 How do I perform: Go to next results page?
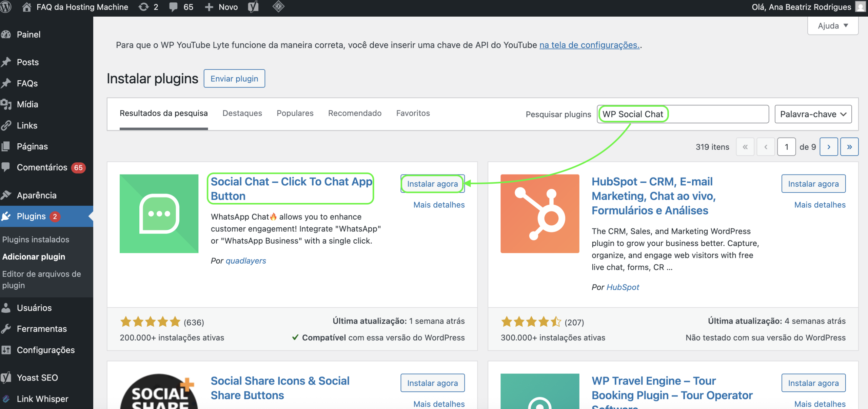(829, 147)
